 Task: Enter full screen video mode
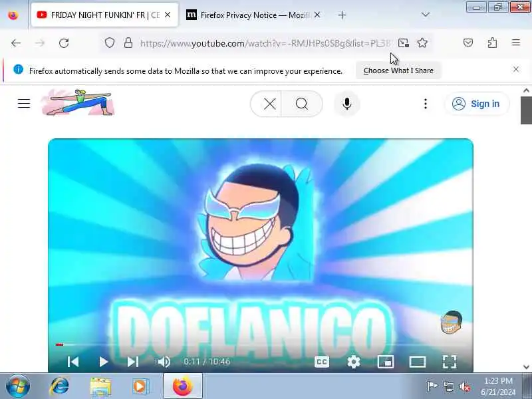pyautogui.click(x=450, y=362)
